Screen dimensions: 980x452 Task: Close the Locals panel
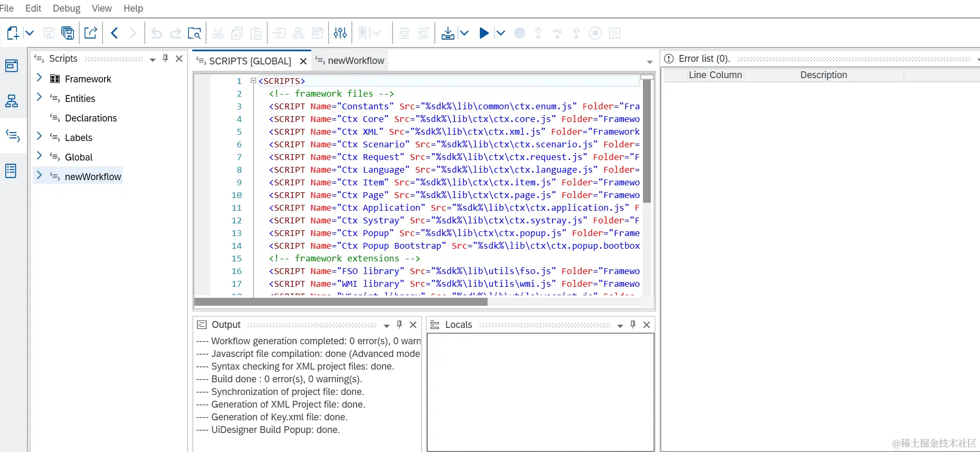tap(647, 325)
